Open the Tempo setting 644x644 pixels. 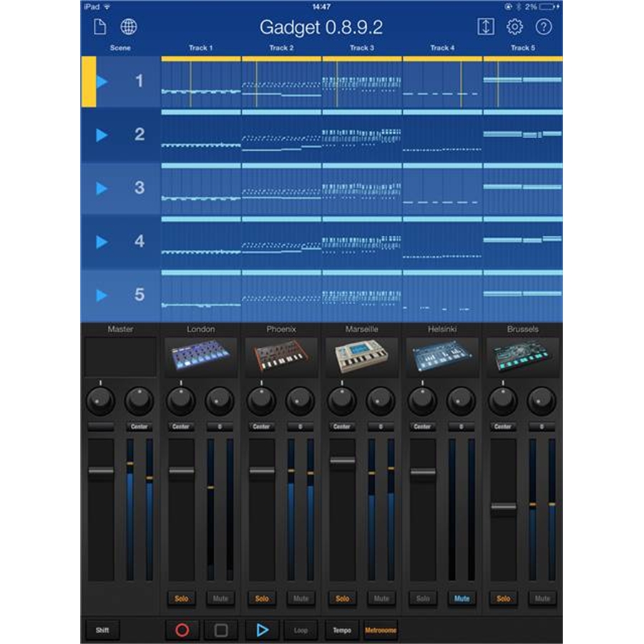(x=342, y=630)
